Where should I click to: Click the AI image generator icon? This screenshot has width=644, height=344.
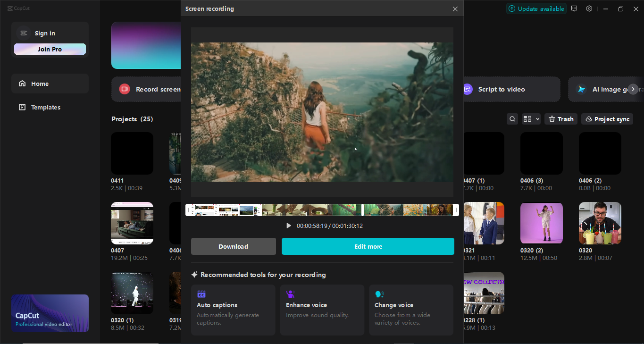(581, 89)
